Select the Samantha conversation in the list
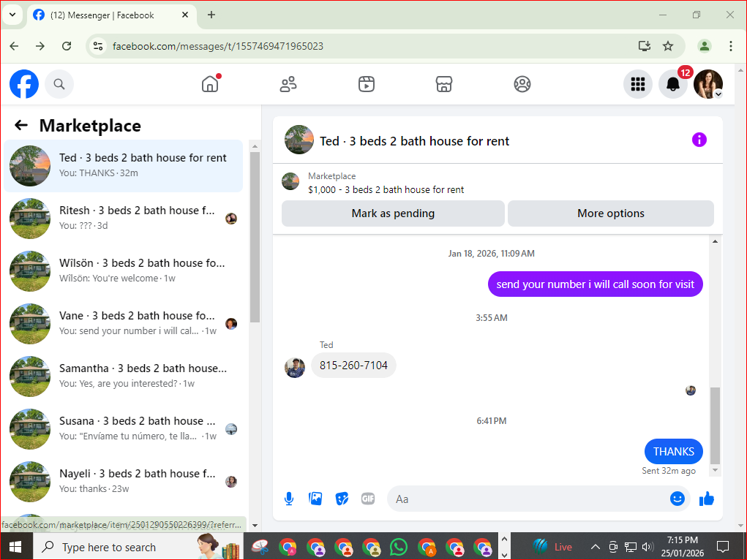The height and width of the screenshot is (560, 747). (124, 377)
